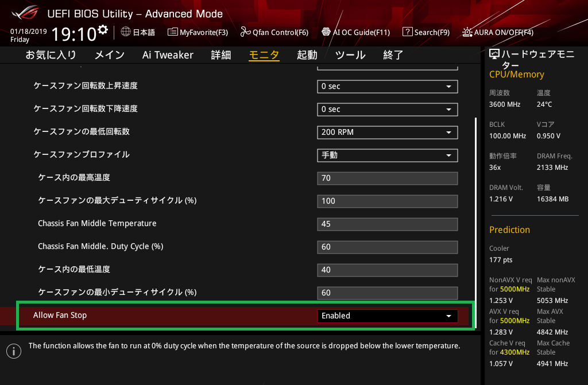Image resolution: width=588 pixels, height=385 pixels.
Task: Click ケース内の最高温度 field showing 70
Action: [x=388, y=178]
